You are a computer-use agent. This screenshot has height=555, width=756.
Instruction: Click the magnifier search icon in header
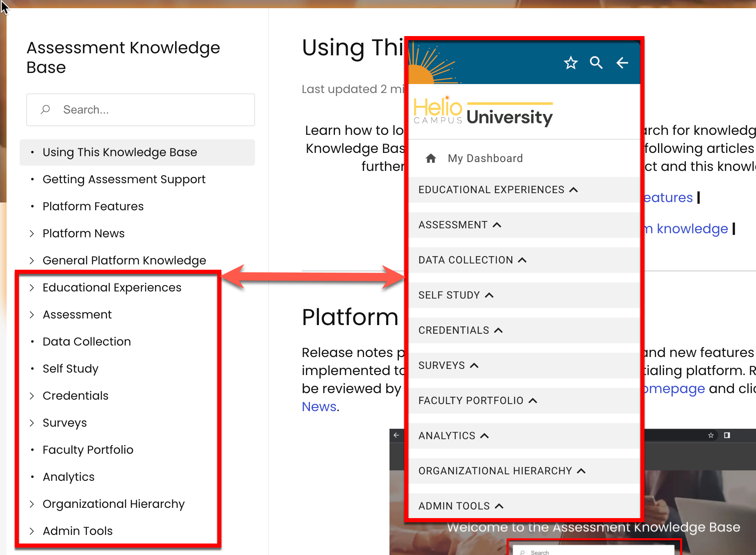tap(596, 63)
